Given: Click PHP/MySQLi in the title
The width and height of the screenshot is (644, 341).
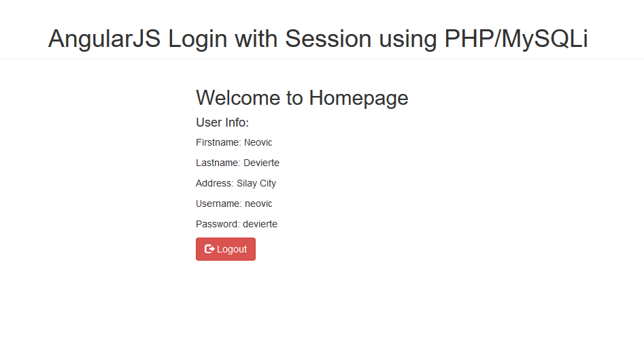Looking at the screenshot, I should pyautogui.click(x=516, y=39).
